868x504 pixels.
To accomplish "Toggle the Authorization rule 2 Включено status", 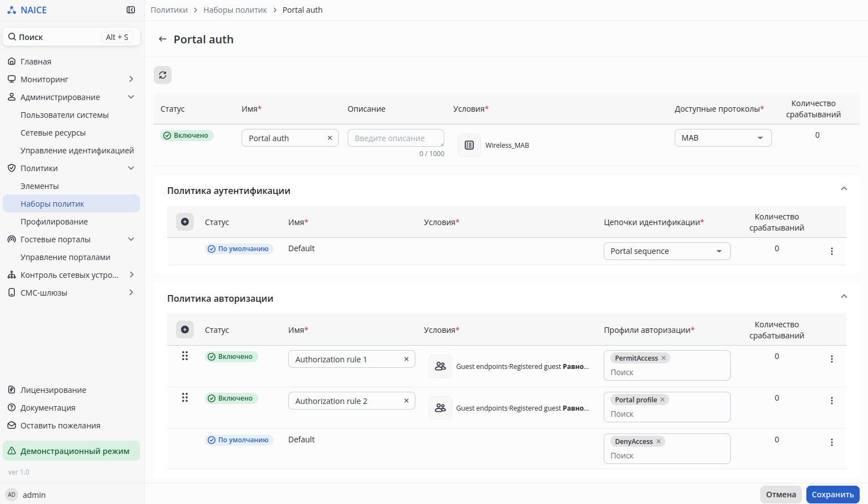I will (x=231, y=398).
